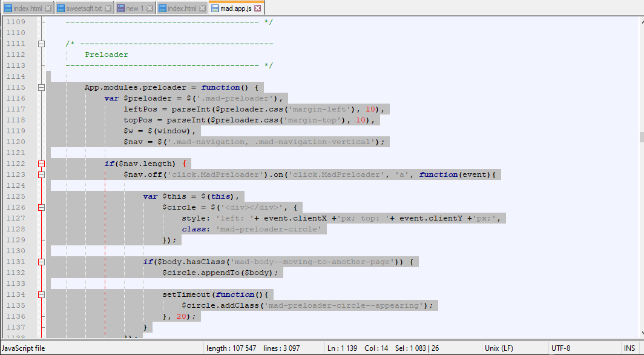Viewport: 644px width, 355px height.
Task: Click Unix (LF) line ending in status bar
Action: tap(499, 348)
